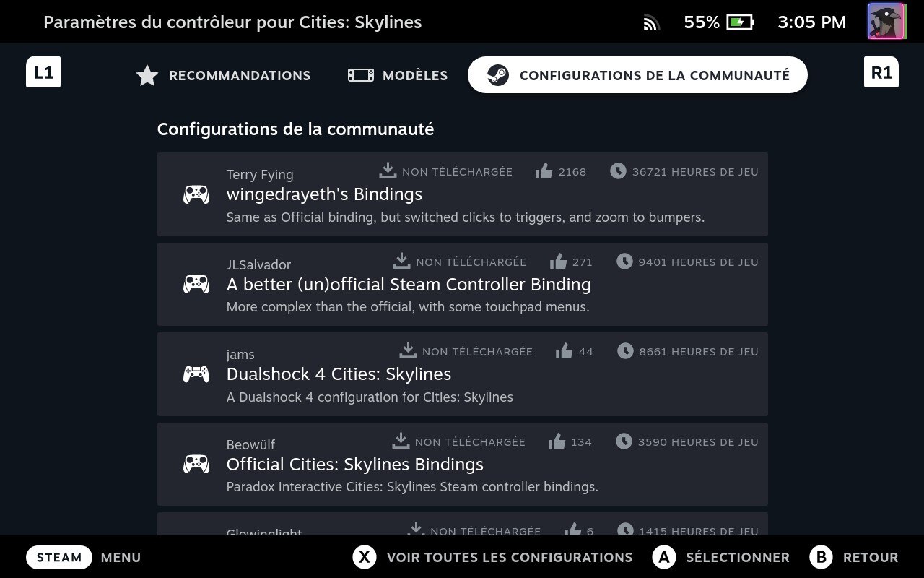This screenshot has height=578, width=924.
Task: Click thumbs-up icon with 271 votes
Action: pos(558,262)
